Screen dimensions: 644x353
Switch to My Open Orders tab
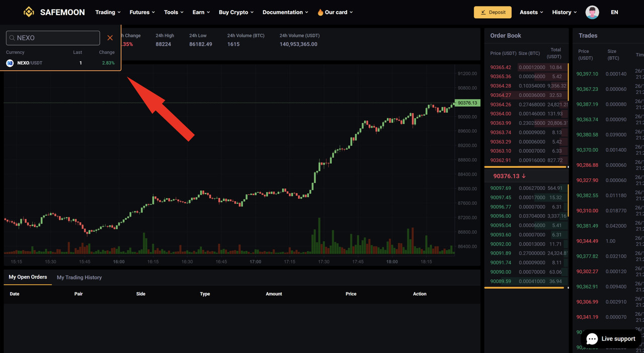(x=28, y=277)
